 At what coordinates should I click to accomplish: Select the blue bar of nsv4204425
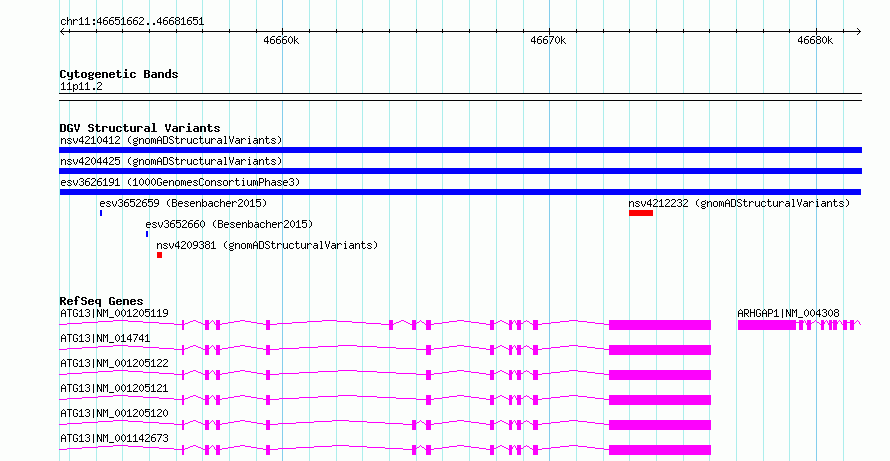pyautogui.click(x=460, y=171)
